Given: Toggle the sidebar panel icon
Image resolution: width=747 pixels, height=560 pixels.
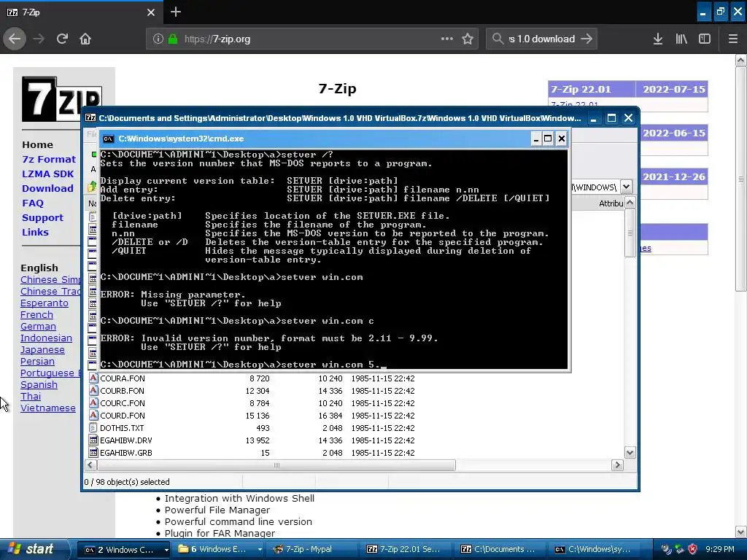Looking at the screenshot, I should tap(705, 39).
